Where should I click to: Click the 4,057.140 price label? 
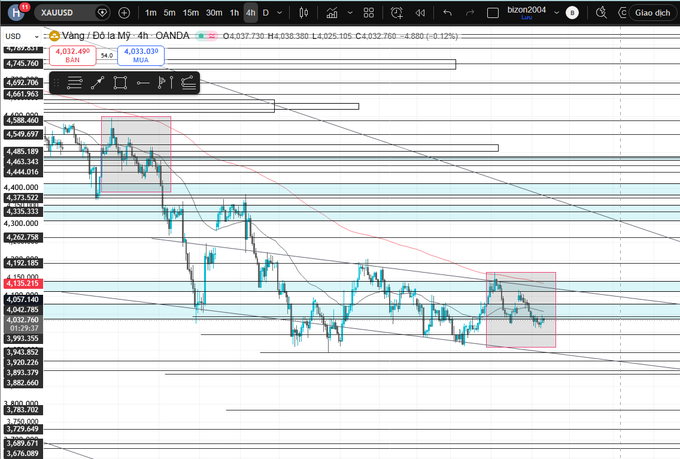tap(23, 299)
